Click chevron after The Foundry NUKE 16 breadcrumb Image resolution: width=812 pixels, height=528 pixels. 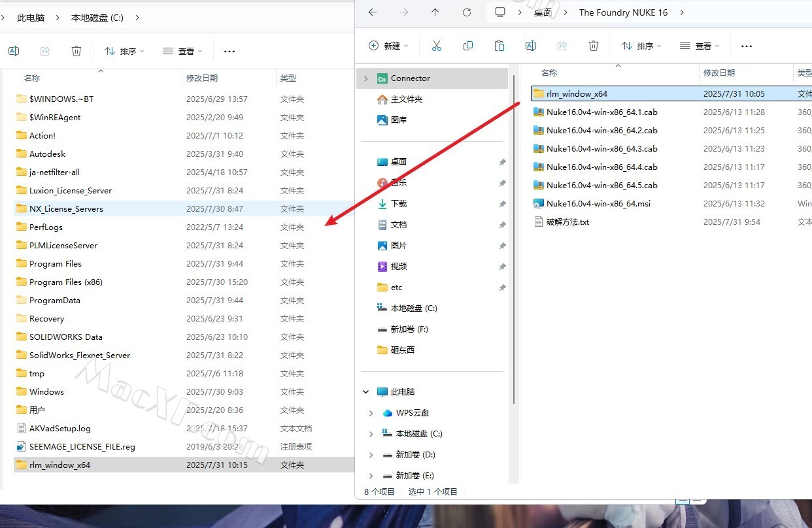tap(682, 12)
